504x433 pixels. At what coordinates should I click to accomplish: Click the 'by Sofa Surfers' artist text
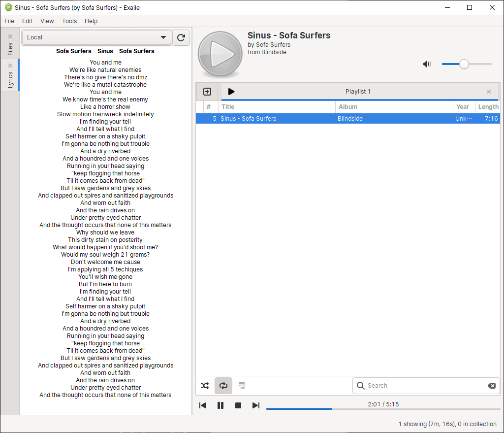coord(269,45)
